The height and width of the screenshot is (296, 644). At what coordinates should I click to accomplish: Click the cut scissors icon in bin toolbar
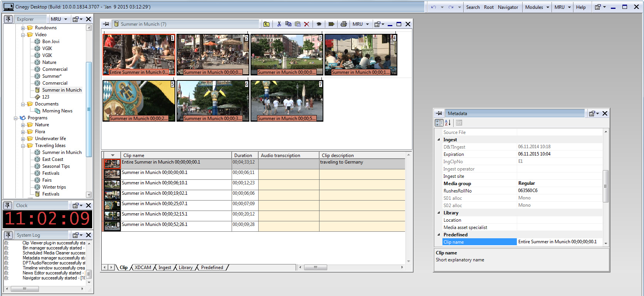click(279, 24)
